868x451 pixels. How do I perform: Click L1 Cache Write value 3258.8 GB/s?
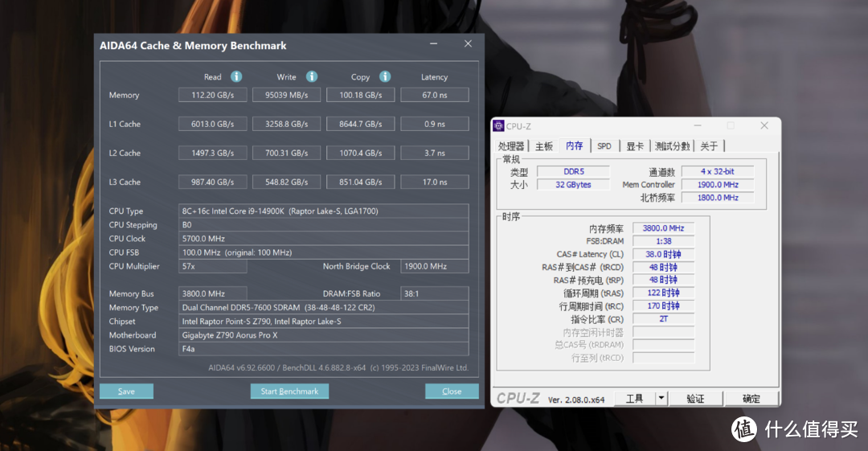click(x=287, y=124)
